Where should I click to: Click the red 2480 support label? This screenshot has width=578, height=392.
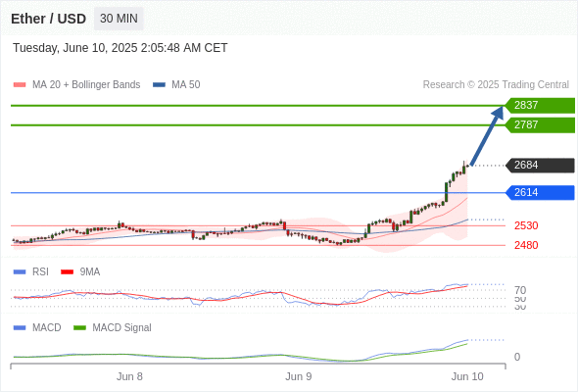pos(526,245)
